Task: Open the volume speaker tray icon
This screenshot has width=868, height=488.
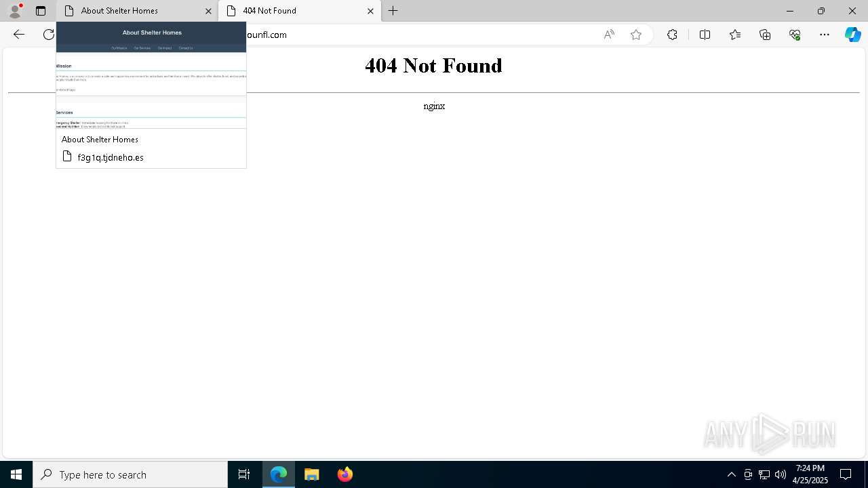Action: [781, 474]
